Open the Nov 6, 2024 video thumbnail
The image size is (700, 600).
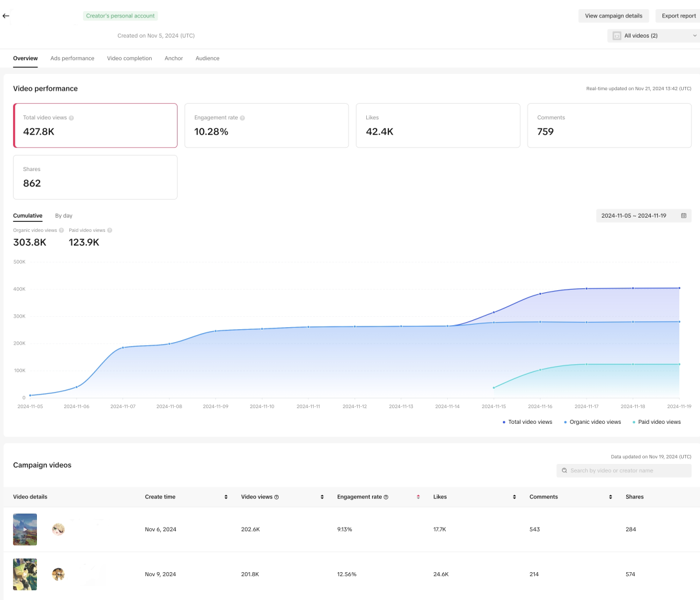[25, 529]
